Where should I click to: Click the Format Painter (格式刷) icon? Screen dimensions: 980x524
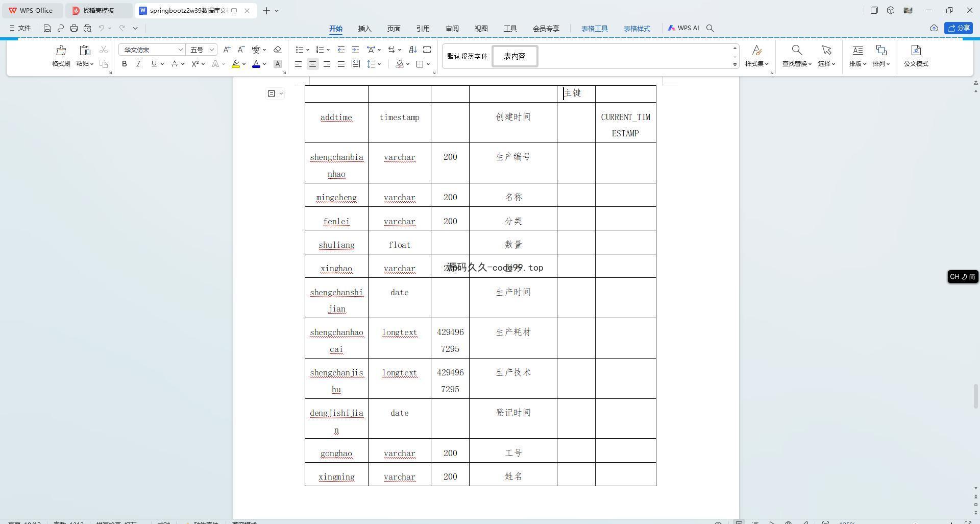tap(61, 50)
